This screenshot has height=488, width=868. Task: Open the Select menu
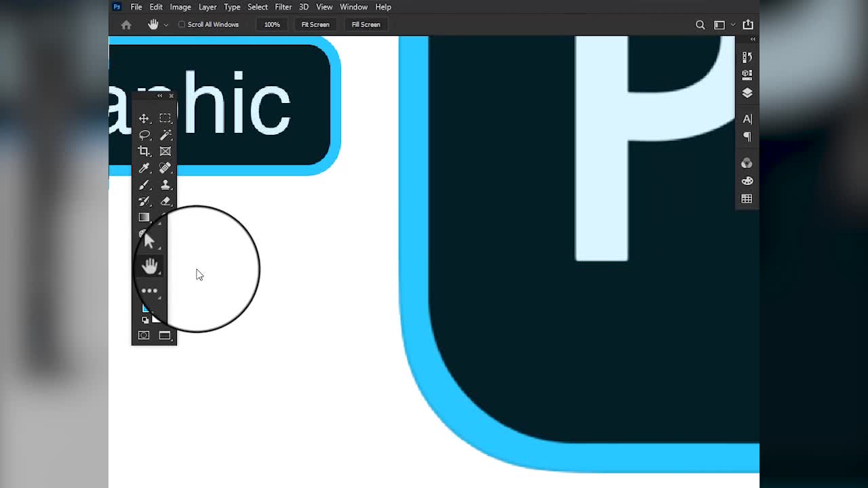258,7
